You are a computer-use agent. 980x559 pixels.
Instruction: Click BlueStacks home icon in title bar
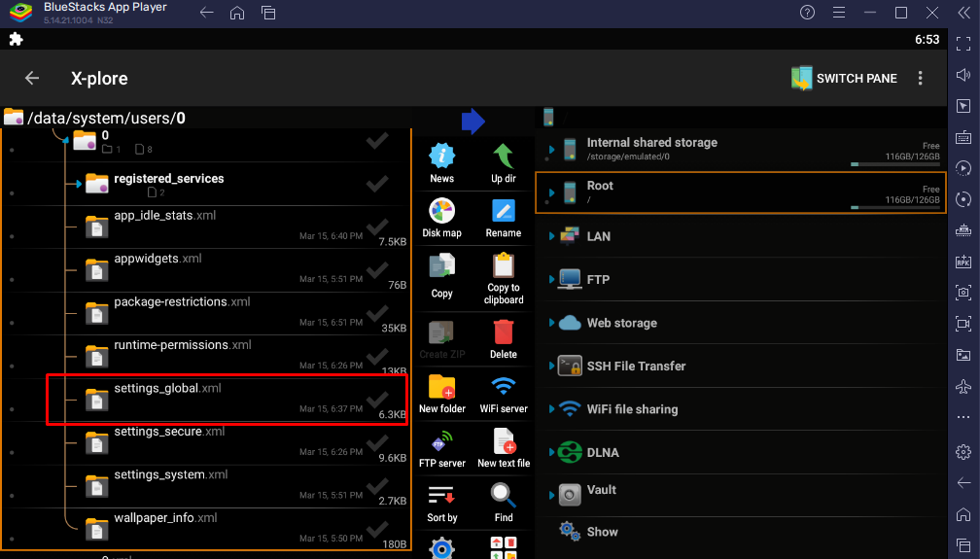237,14
